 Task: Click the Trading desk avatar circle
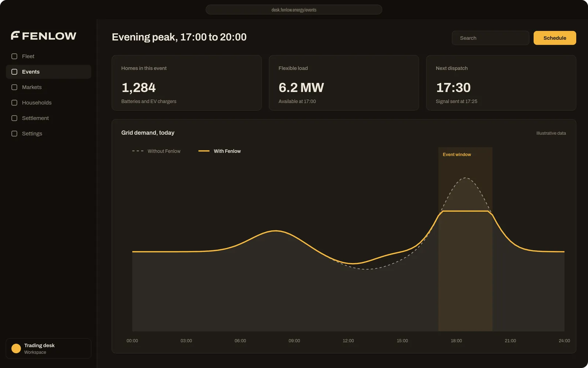(16, 348)
